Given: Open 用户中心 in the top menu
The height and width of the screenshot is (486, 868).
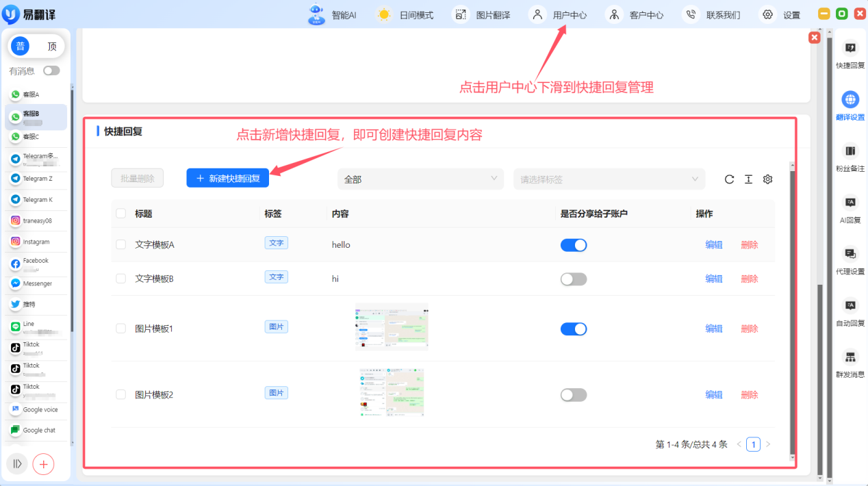Looking at the screenshot, I should [560, 15].
